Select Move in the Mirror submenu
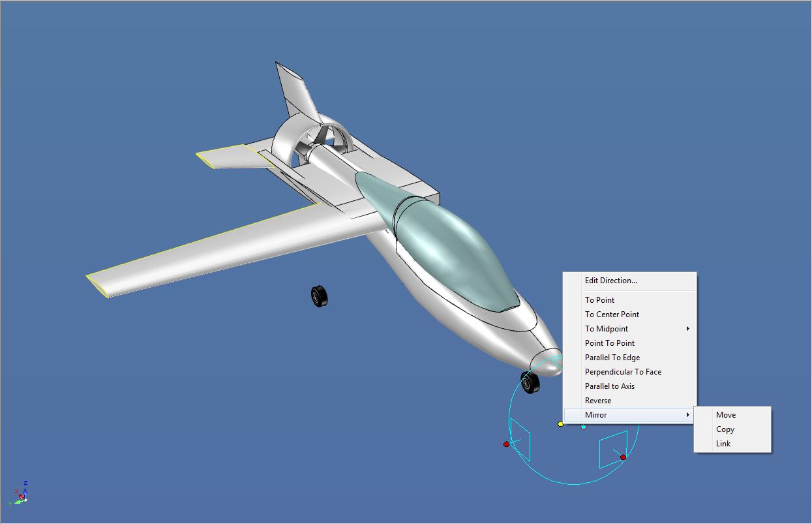 click(726, 414)
